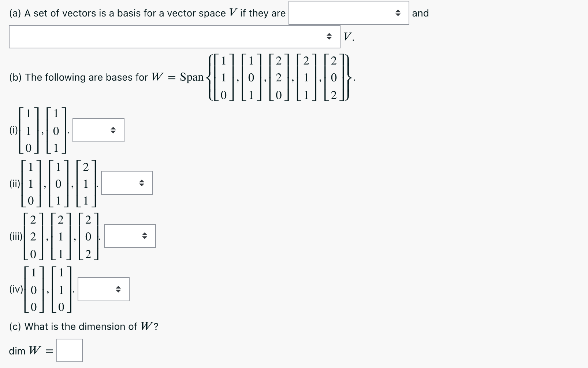
Task: Click the wide dropdown on the second line
Action: [174, 36]
